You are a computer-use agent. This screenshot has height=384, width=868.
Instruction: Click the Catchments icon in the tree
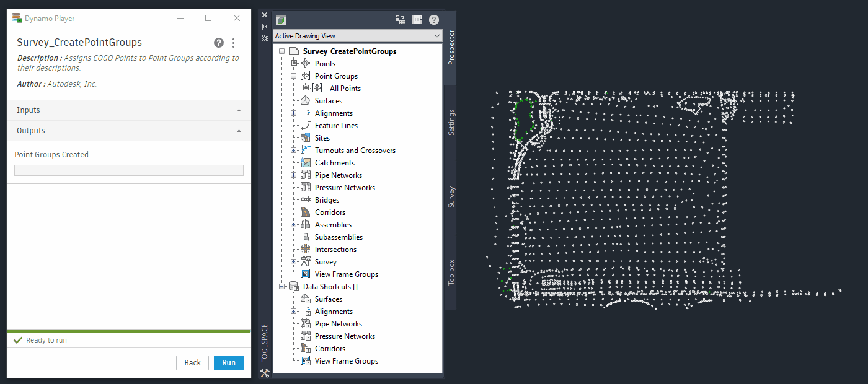pyautogui.click(x=305, y=163)
